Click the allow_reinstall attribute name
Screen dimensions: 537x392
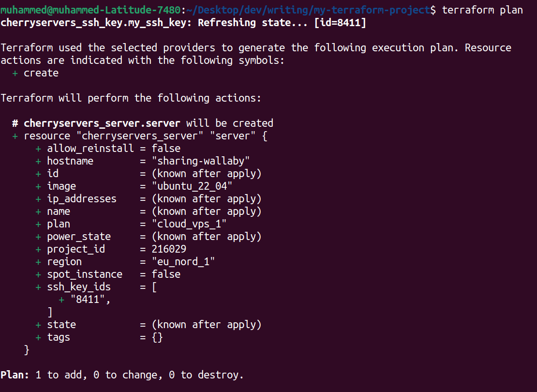click(89, 148)
